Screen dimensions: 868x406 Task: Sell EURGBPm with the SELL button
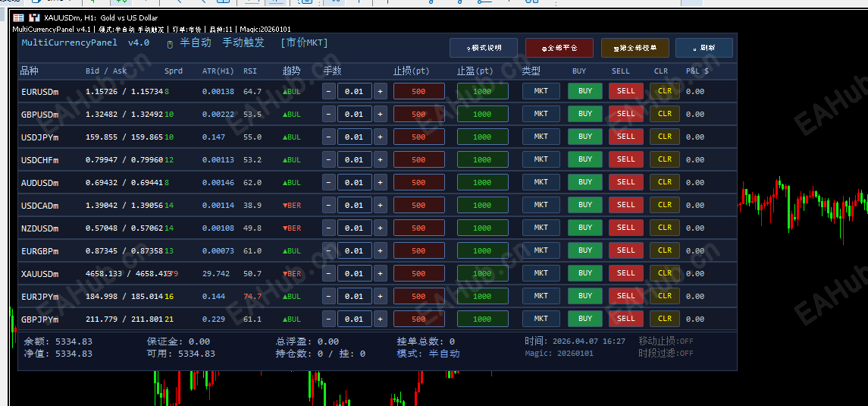pyautogui.click(x=626, y=250)
